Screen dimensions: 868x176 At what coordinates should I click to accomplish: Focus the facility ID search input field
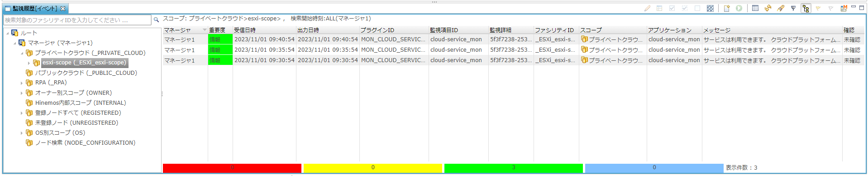pyautogui.click(x=77, y=20)
